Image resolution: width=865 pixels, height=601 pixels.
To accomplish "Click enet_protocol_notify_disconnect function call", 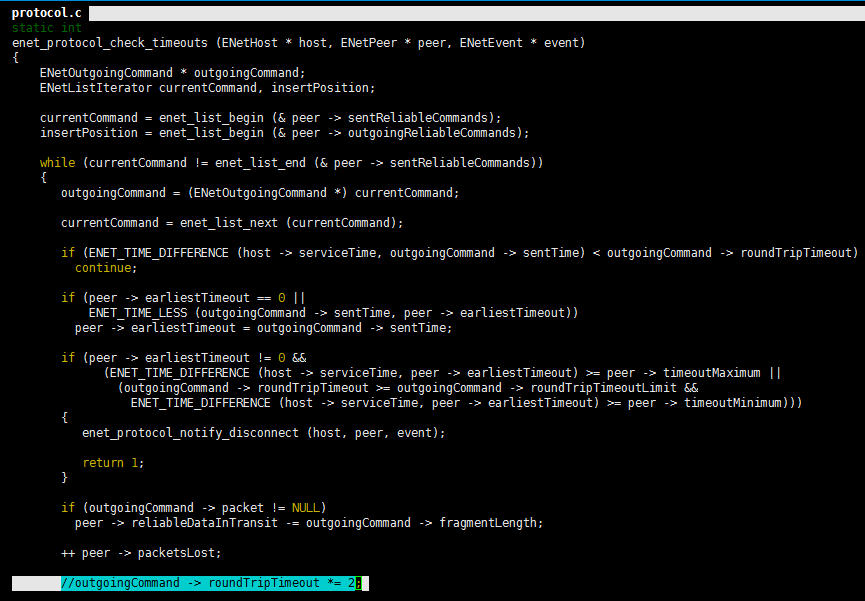I will [190, 433].
